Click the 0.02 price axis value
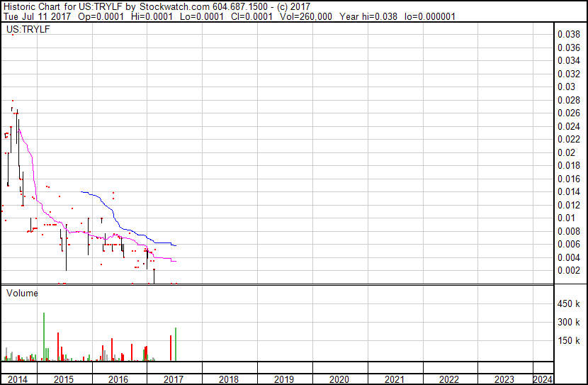The image size is (588, 385). tap(566, 152)
